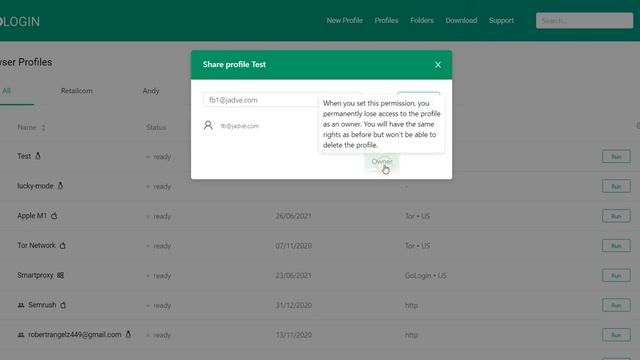Screen dimensions: 640x360
Task: Click the user avatar icon beside fb@jadve.com
Action: point(208,125)
